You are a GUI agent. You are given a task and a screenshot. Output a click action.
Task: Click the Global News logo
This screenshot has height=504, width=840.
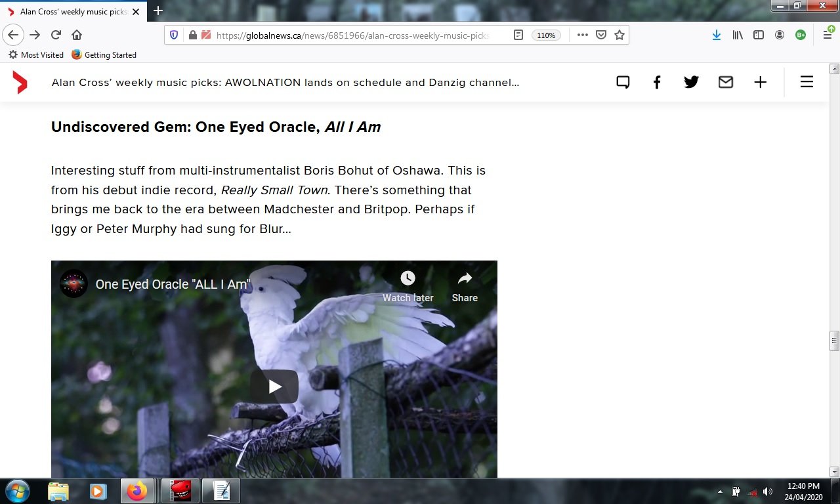tap(20, 82)
